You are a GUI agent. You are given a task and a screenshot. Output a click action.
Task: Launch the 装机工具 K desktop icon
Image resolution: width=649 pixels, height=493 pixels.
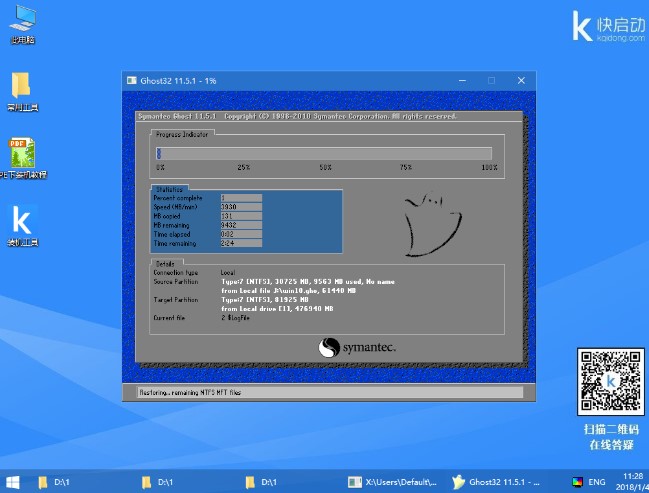click(x=22, y=226)
